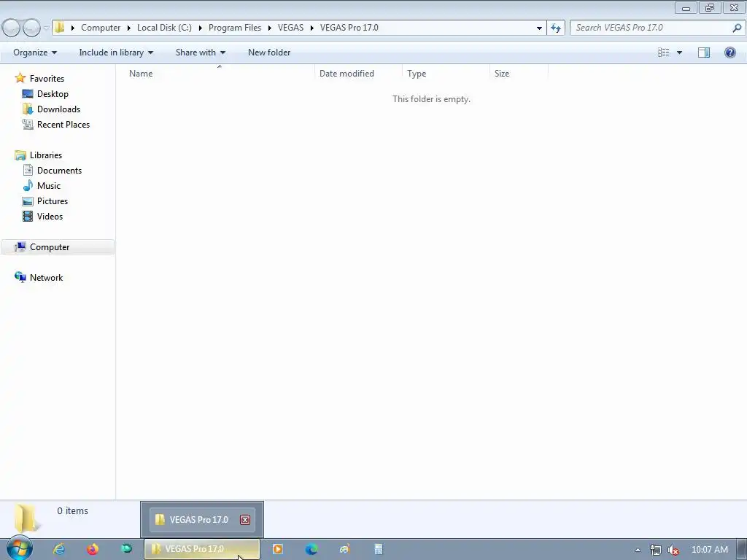Viewport: 747px width, 560px height.
Task: Open the Share with menu
Action: point(200,52)
